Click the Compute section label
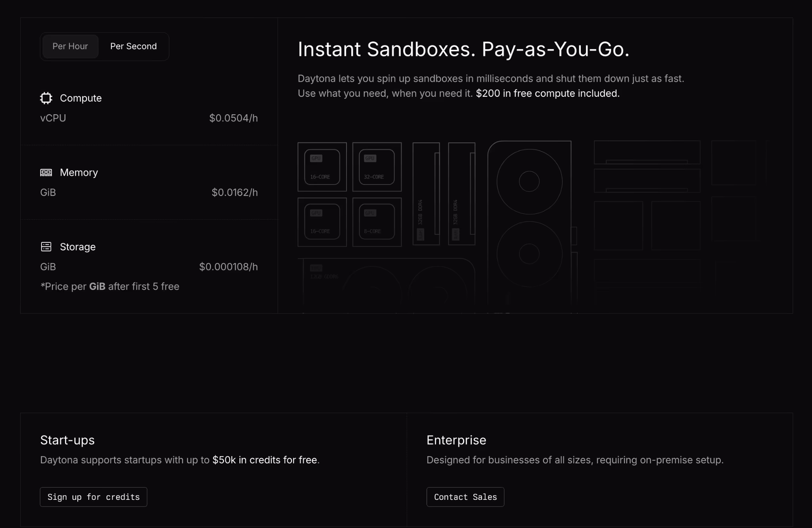812x528 pixels. (x=80, y=98)
